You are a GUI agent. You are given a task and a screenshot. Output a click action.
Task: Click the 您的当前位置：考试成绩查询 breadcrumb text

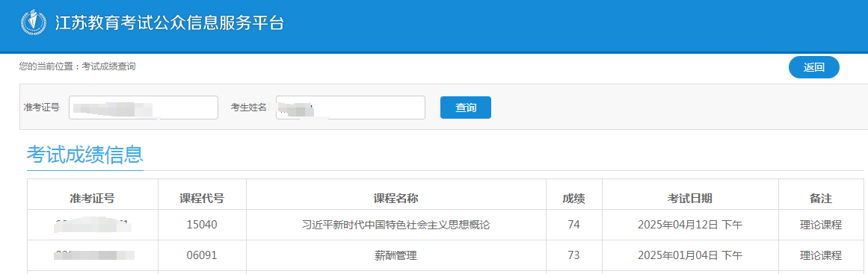coord(78,66)
